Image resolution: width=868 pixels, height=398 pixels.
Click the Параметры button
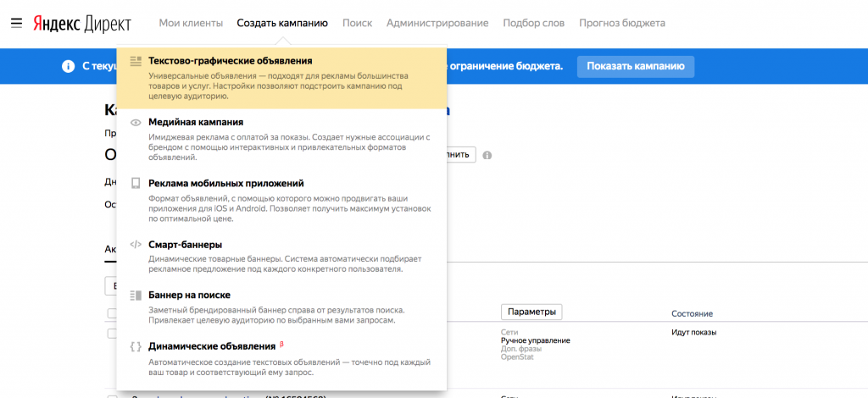point(531,312)
